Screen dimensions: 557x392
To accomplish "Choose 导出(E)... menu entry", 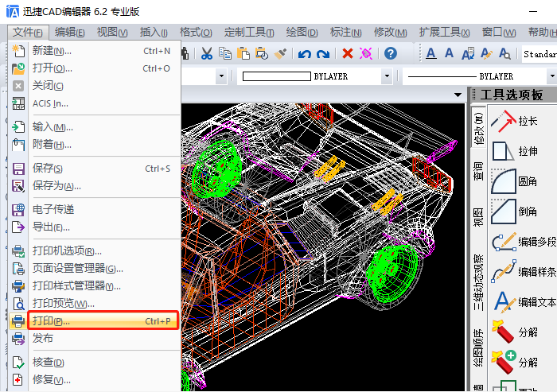I will click(95, 227).
